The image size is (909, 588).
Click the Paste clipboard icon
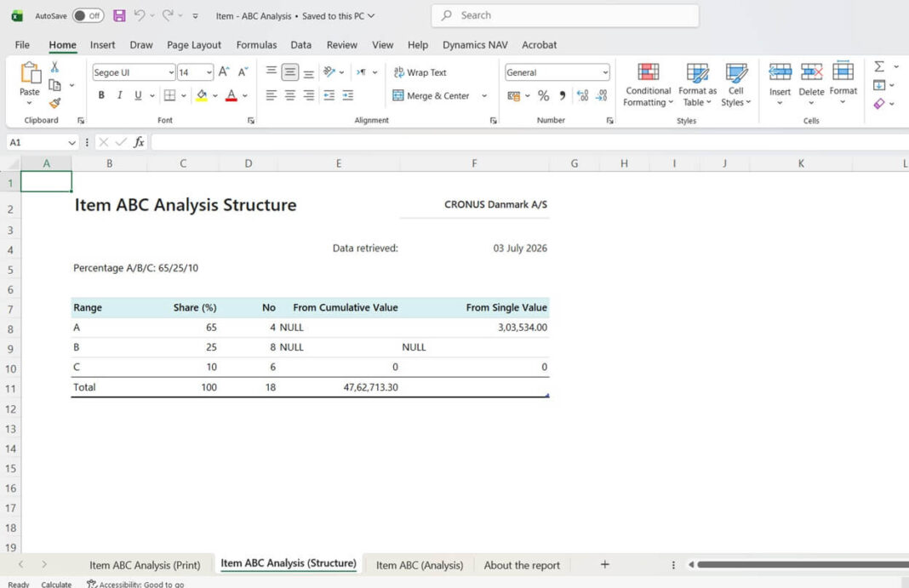[x=30, y=73]
